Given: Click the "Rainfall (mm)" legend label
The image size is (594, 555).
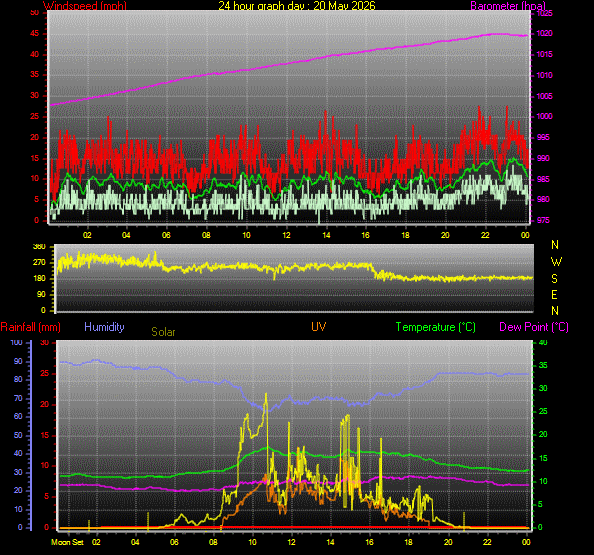Looking at the screenshot, I should pyautogui.click(x=31, y=327).
